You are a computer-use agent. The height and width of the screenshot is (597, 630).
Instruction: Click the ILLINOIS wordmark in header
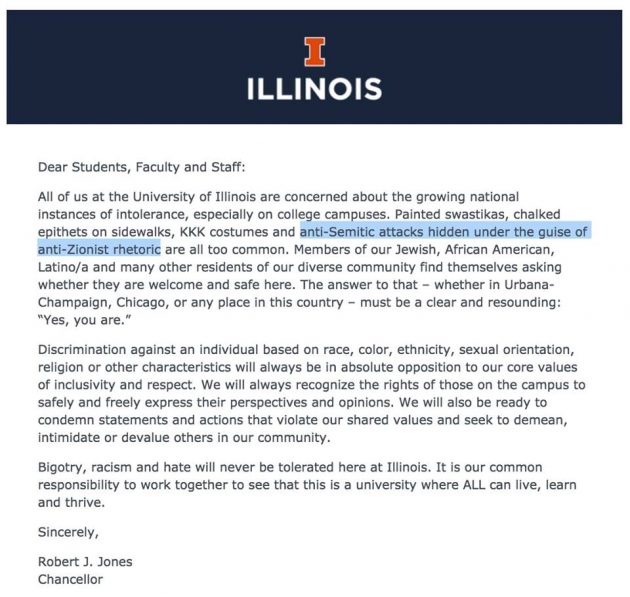pyautogui.click(x=314, y=89)
